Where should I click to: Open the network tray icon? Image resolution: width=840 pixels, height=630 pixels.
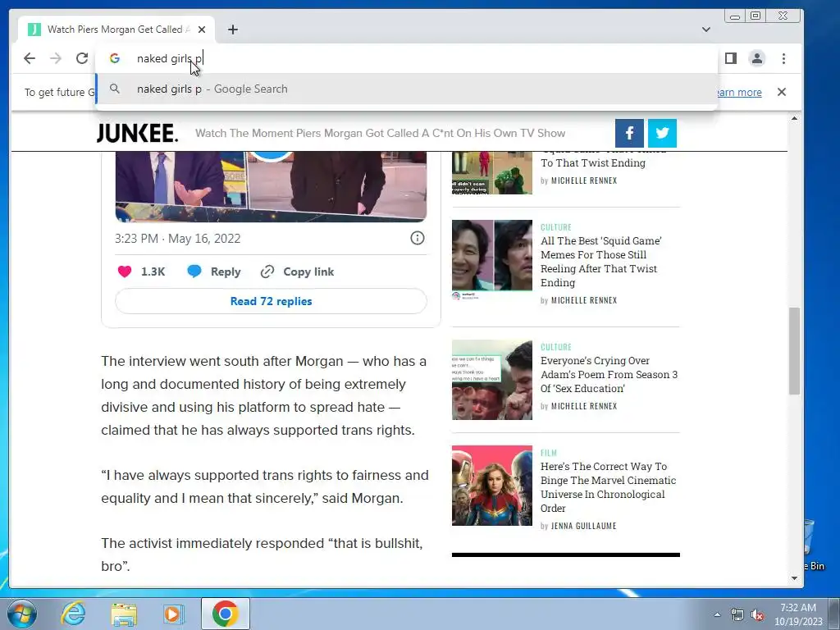[x=737, y=615]
